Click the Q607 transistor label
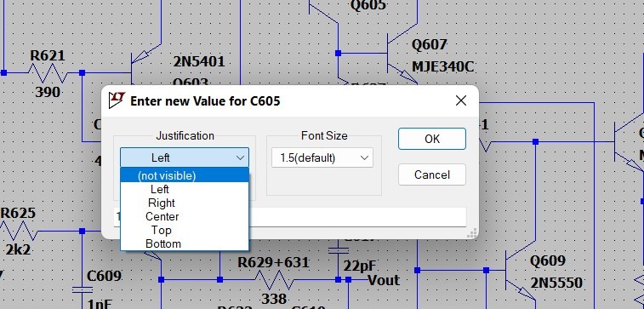 (430, 45)
